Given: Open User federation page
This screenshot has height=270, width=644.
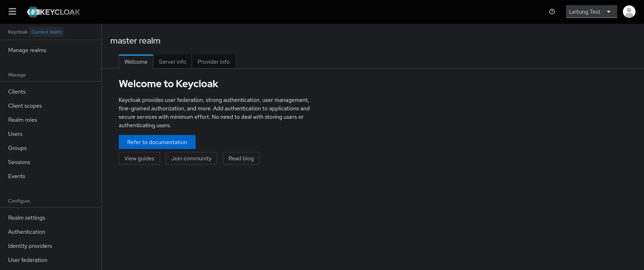Looking at the screenshot, I should coord(51,260).
